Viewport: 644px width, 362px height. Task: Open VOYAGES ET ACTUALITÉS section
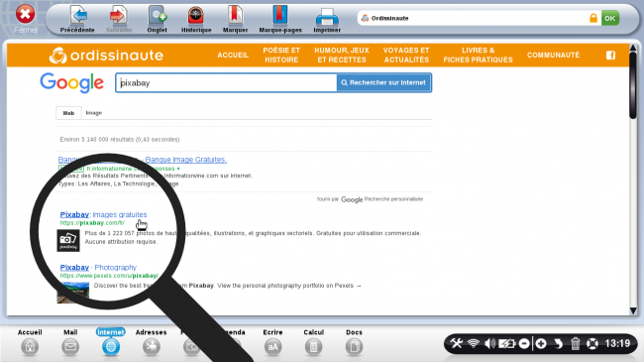[406, 56]
